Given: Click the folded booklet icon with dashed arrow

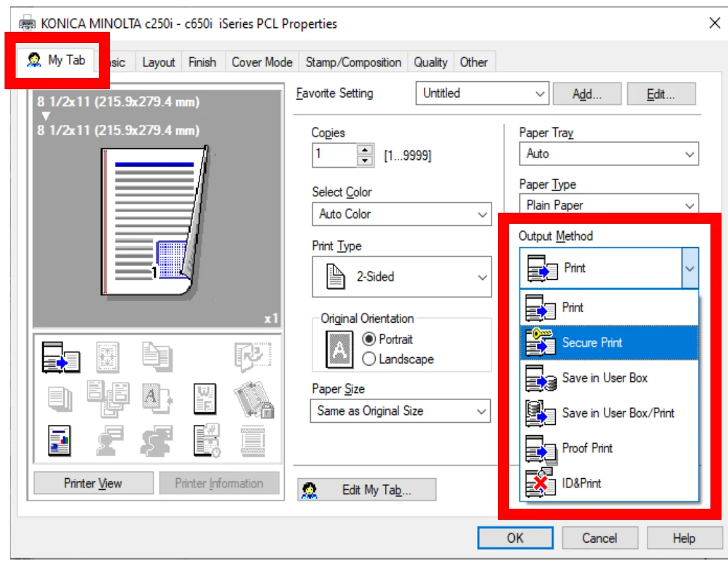Looking at the screenshot, I should (x=253, y=357).
